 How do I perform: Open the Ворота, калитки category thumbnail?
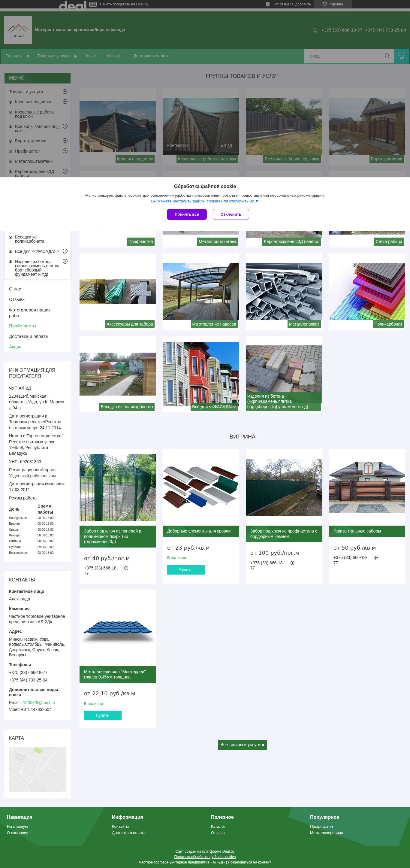tap(367, 126)
